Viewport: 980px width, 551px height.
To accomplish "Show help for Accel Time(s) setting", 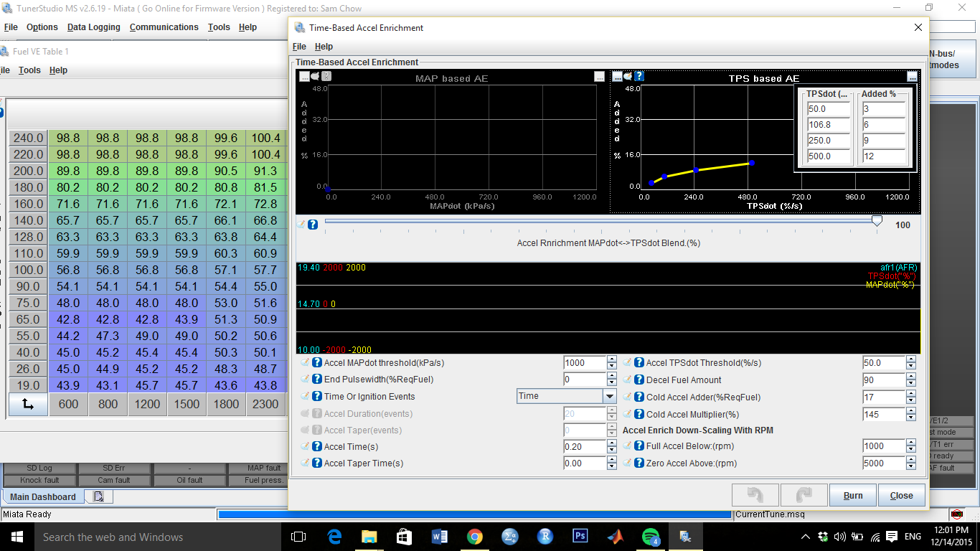I will [x=317, y=447].
